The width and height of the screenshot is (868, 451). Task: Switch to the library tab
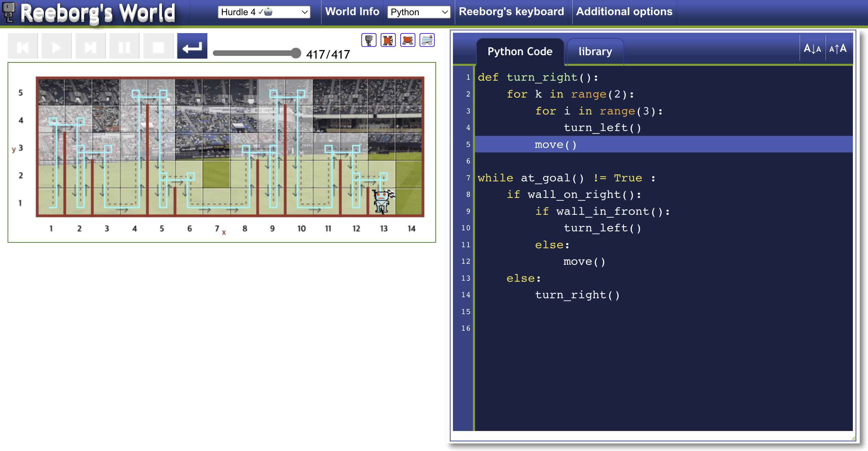pyautogui.click(x=595, y=52)
